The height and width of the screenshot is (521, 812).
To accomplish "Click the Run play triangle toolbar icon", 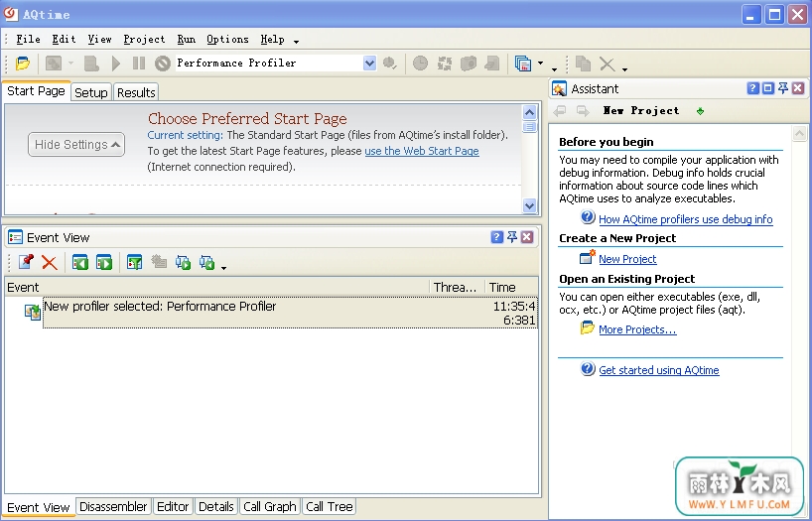I will tap(116, 64).
